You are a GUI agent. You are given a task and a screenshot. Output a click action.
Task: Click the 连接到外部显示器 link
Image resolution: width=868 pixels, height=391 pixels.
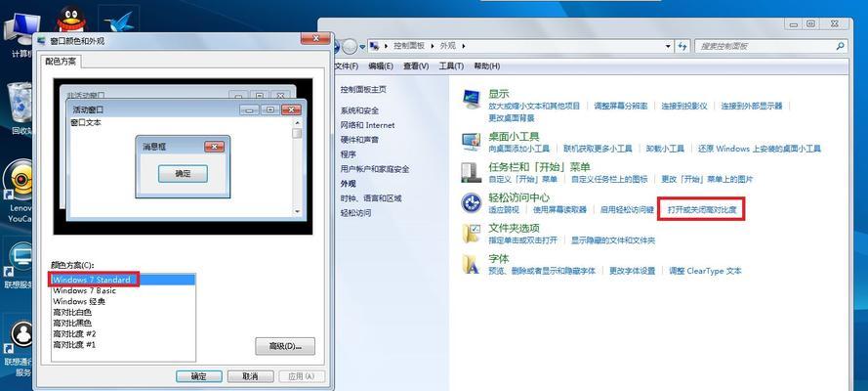[752, 106]
